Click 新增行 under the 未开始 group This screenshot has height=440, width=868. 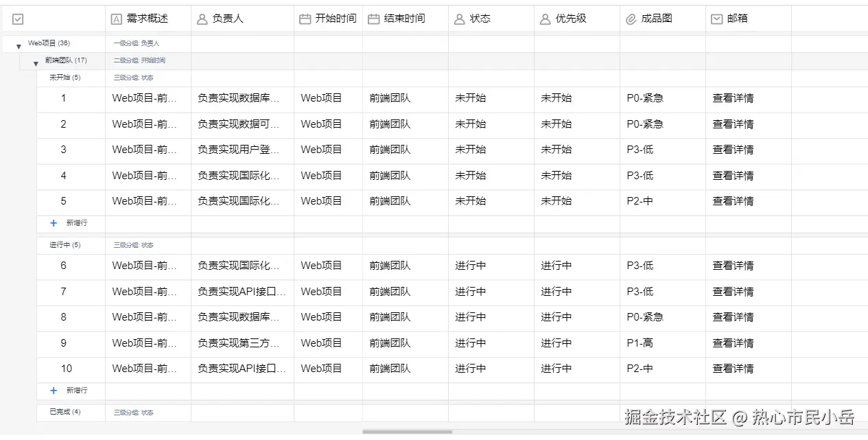pyautogui.click(x=69, y=222)
